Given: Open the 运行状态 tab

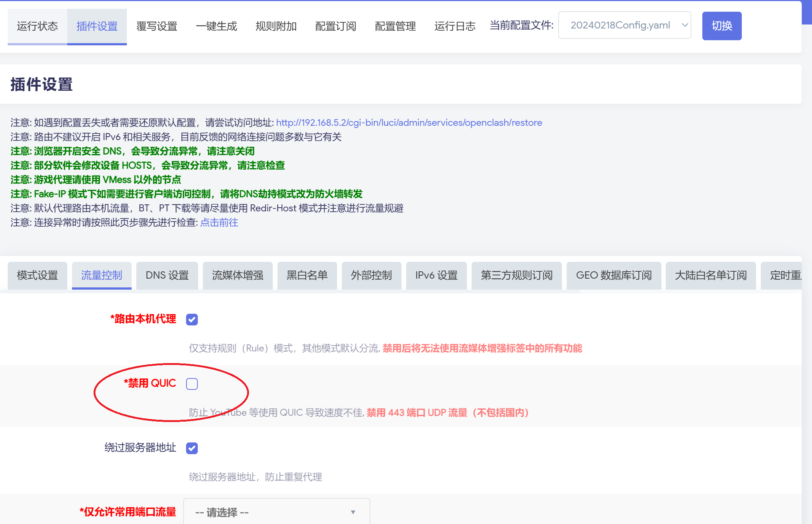Looking at the screenshot, I should tap(37, 26).
